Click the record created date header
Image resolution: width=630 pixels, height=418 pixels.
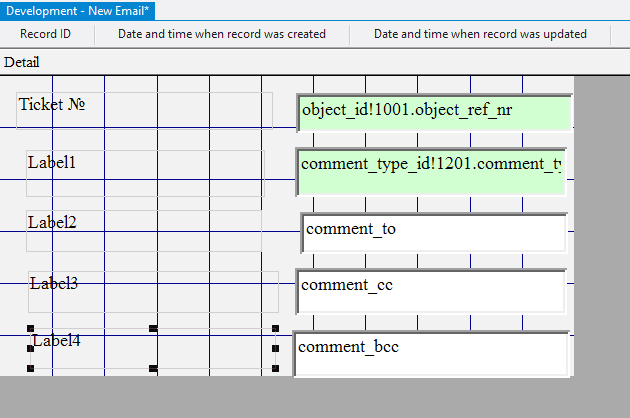[x=222, y=34]
